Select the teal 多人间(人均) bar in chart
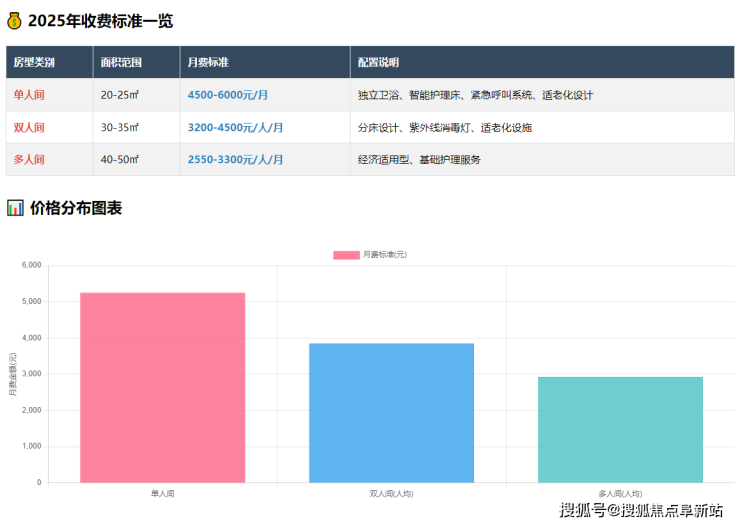The height and width of the screenshot is (526, 740). click(x=620, y=429)
